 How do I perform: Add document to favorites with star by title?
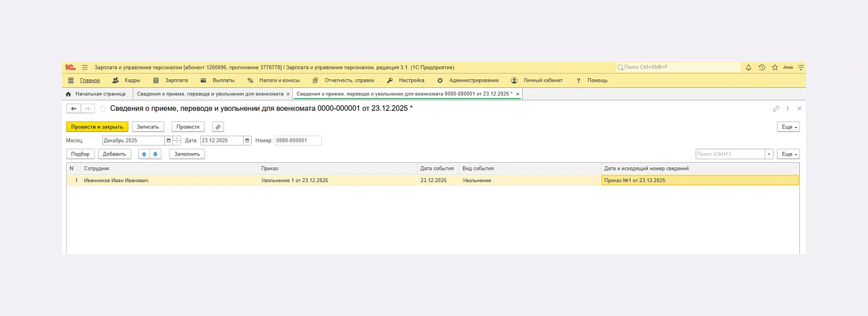click(x=103, y=108)
